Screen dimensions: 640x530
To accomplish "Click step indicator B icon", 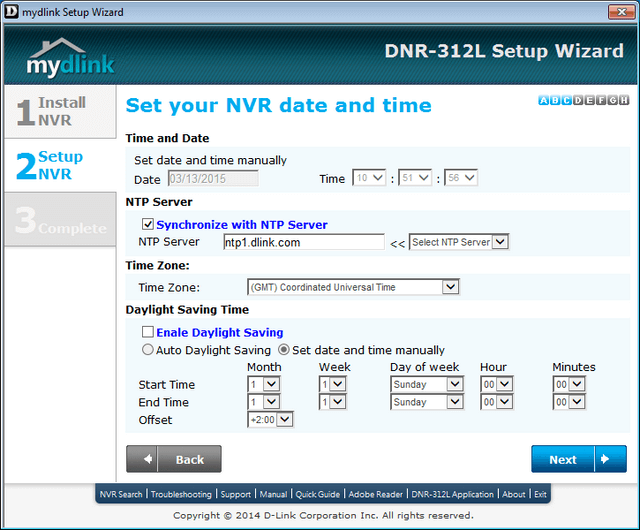I will click(555, 100).
